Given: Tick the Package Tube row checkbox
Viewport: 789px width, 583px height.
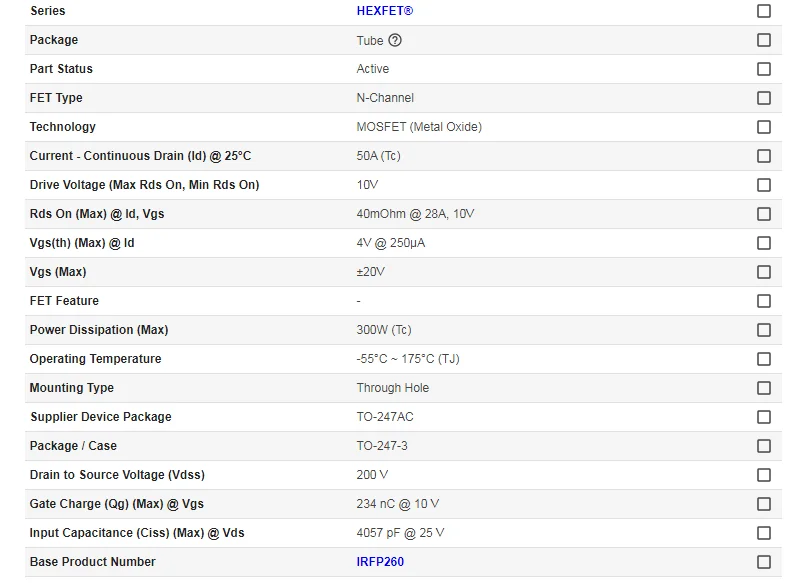Looking at the screenshot, I should [764, 40].
